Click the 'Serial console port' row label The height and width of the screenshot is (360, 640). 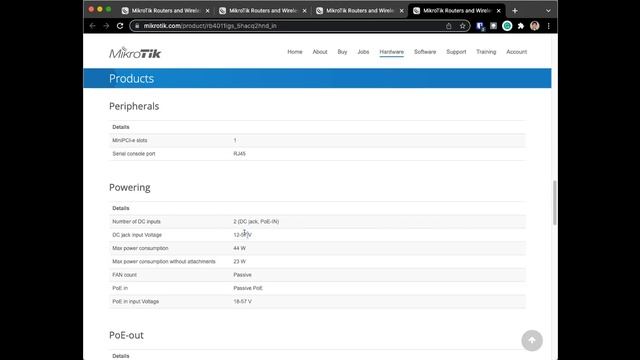click(133, 154)
